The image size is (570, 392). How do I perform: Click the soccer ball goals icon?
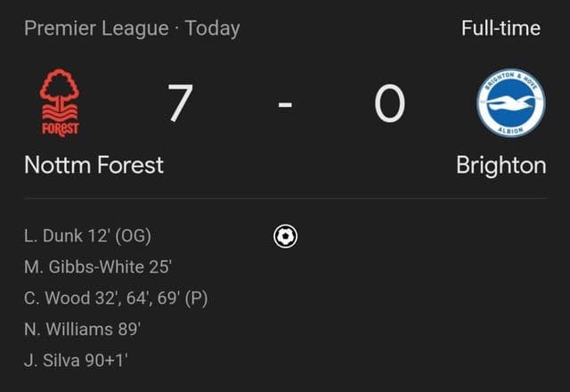click(285, 237)
